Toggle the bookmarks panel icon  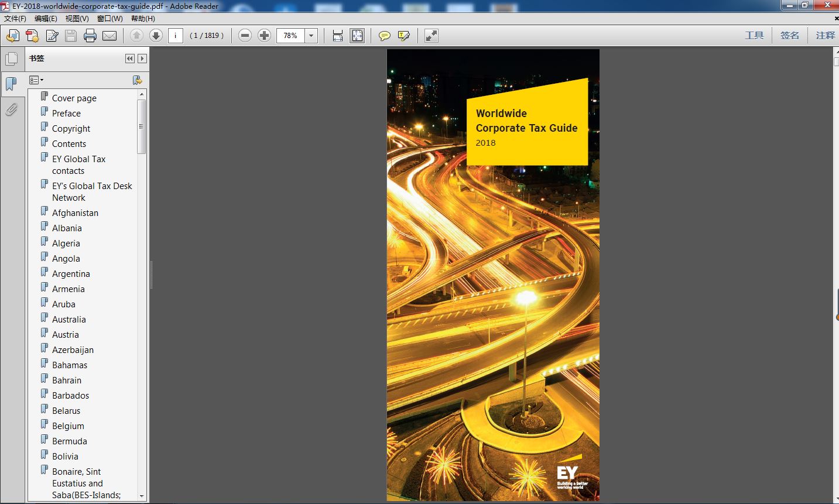coord(11,84)
